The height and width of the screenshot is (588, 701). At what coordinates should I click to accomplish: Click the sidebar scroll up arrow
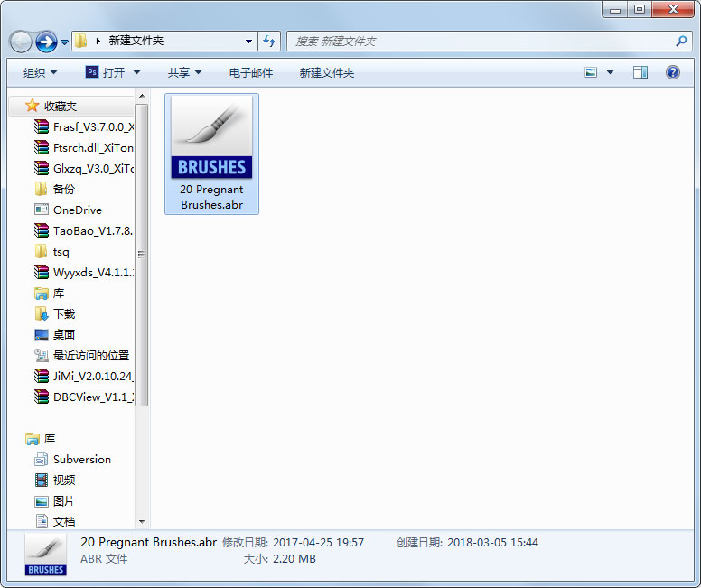142,96
